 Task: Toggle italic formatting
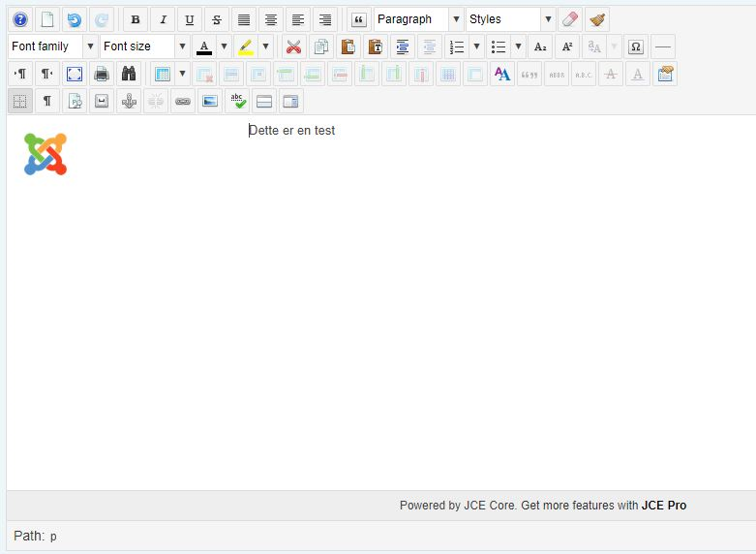coord(163,19)
